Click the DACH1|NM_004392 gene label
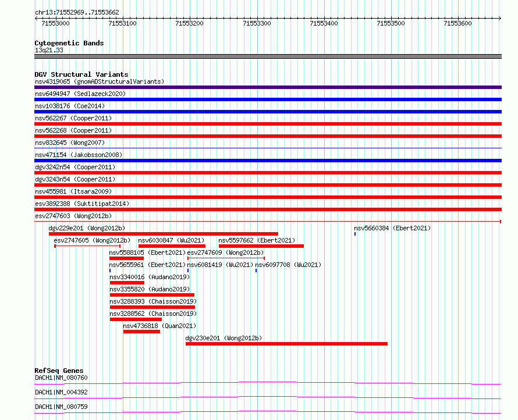Image resolution: width=518 pixels, height=420 pixels. pyautogui.click(x=61, y=392)
